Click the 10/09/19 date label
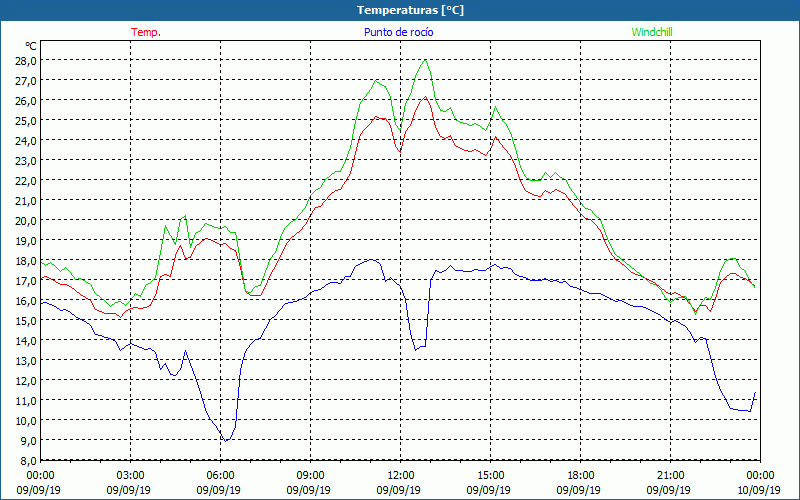The height and width of the screenshot is (500, 800). coord(760,490)
